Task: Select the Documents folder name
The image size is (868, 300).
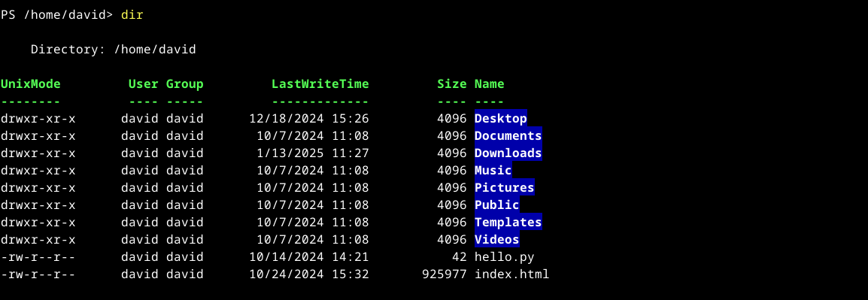Action: click(508, 135)
